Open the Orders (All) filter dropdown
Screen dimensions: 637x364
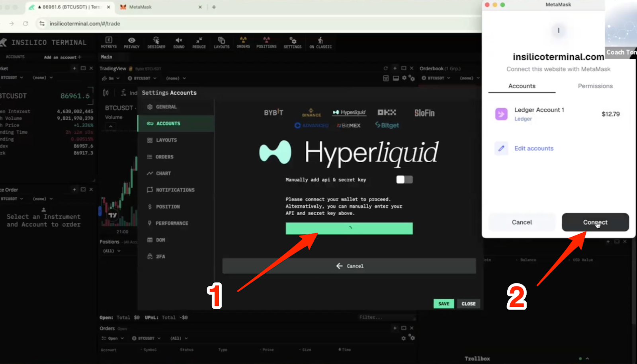tap(179, 338)
